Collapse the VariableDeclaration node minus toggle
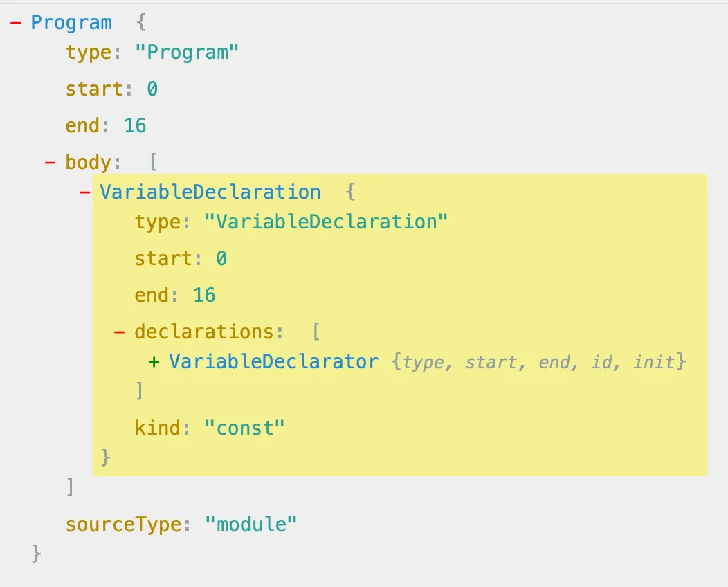Viewport: 728px width, 587px height. (x=85, y=192)
